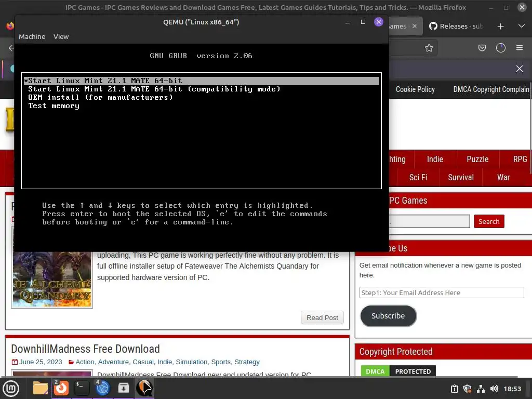Open the Indie games category
Screen dimensions: 532x399
pos(435,159)
